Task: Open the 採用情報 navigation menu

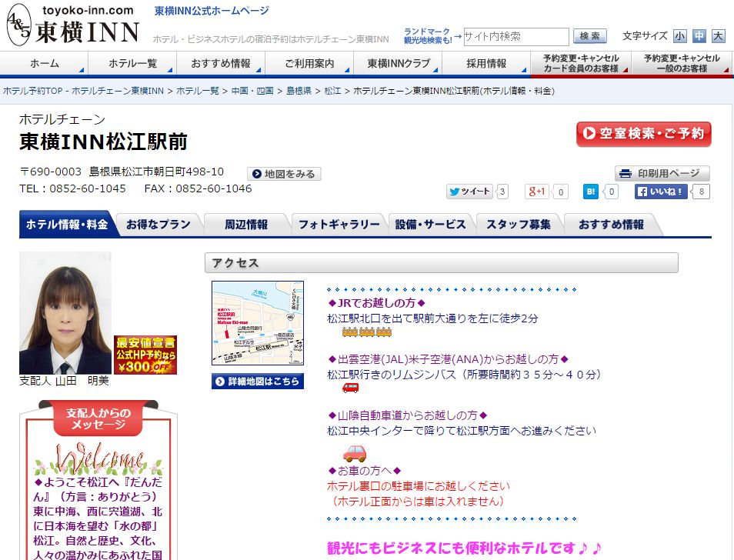Action: (x=486, y=64)
